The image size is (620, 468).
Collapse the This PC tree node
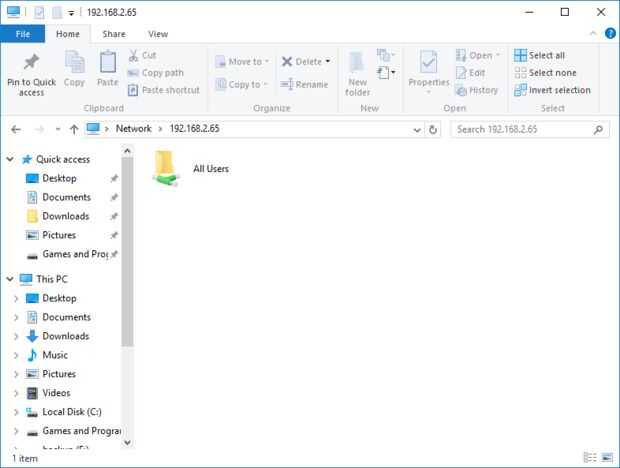point(10,279)
